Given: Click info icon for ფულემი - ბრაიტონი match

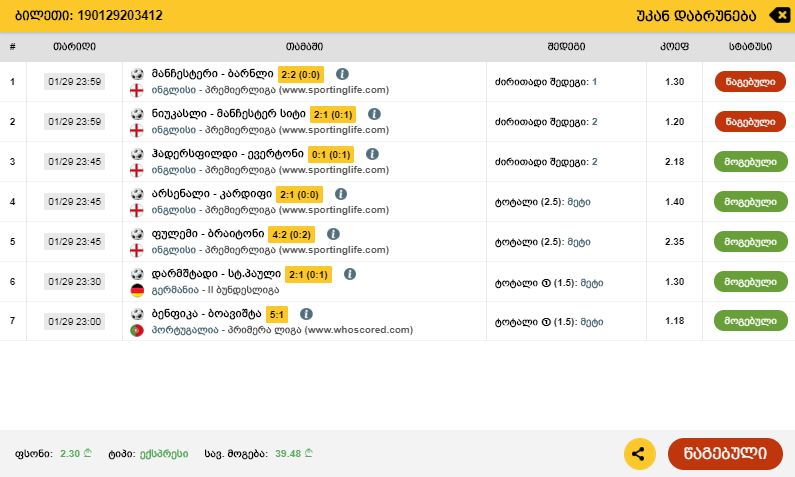Looking at the screenshot, I should coord(333,234).
